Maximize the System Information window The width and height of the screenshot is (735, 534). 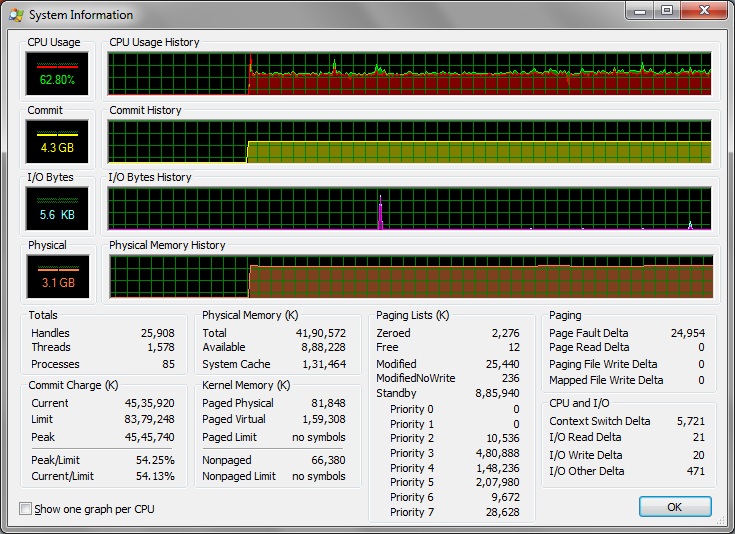click(667, 10)
